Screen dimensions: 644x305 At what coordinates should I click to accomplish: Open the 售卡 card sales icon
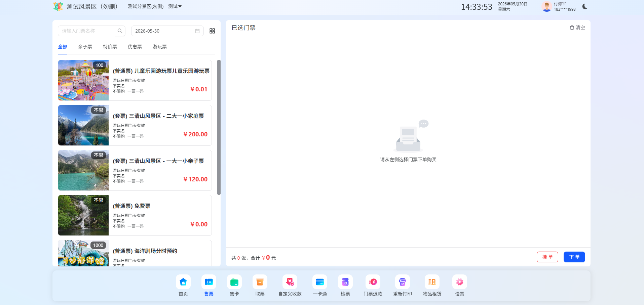pyautogui.click(x=234, y=282)
